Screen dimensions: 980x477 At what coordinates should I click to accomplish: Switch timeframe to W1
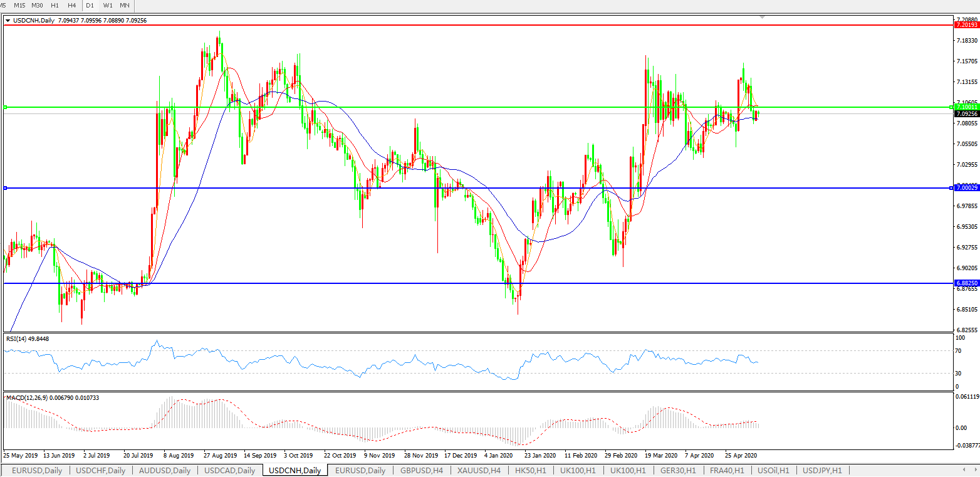point(108,5)
